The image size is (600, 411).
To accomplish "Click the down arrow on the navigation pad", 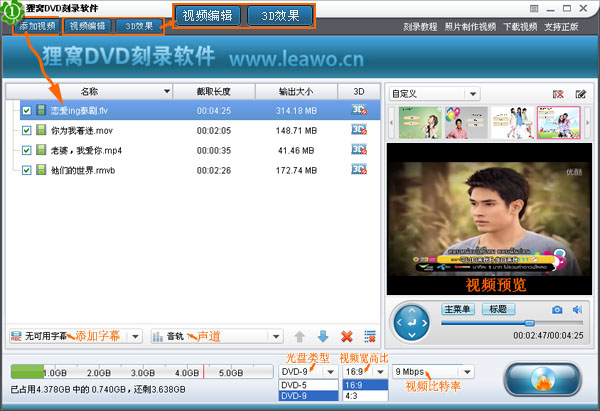I will [412, 335].
